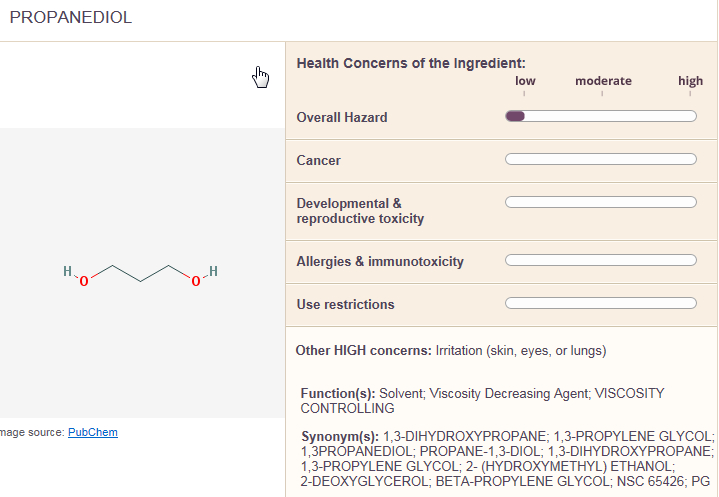Click the Function(s) label
719x497 pixels.
point(338,393)
